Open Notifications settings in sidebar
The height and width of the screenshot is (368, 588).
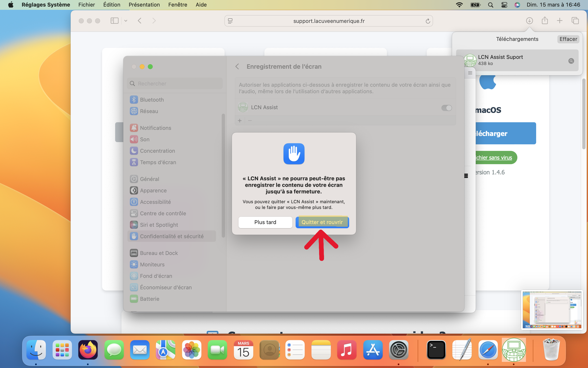[171, 128]
